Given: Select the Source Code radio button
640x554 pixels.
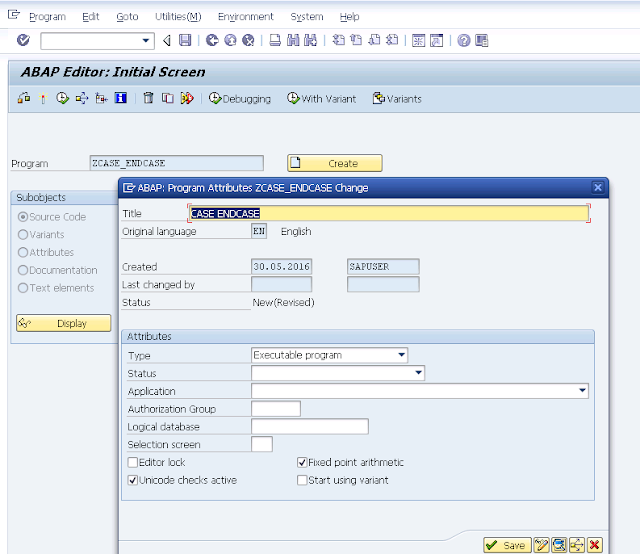Looking at the screenshot, I should [x=23, y=217].
